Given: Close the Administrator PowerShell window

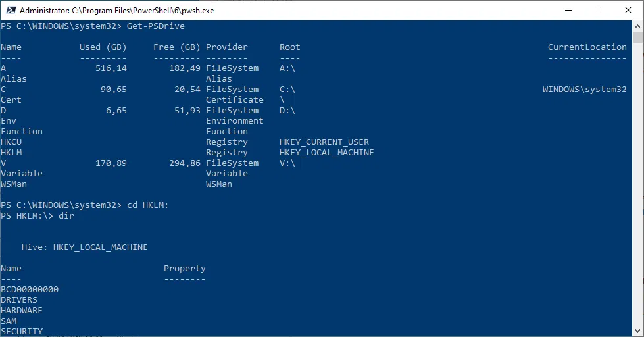Looking at the screenshot, I should tap(628, 10).
